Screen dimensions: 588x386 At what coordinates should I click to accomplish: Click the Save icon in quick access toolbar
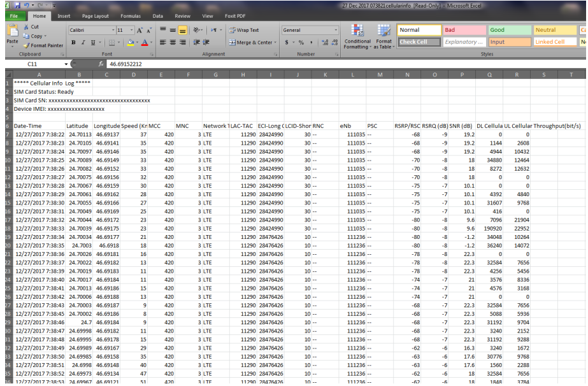pos(17,6)
